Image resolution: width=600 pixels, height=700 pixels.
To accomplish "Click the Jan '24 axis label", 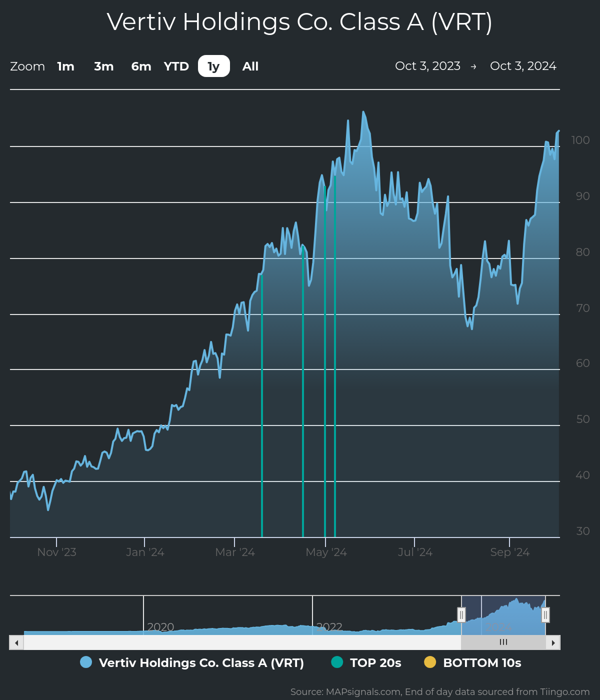I will point(145,552).
